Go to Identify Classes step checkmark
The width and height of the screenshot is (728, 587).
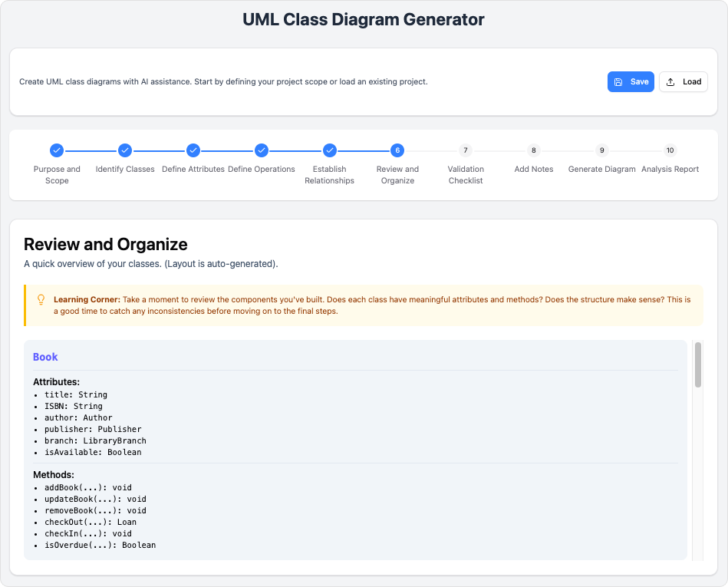[125, 150]
